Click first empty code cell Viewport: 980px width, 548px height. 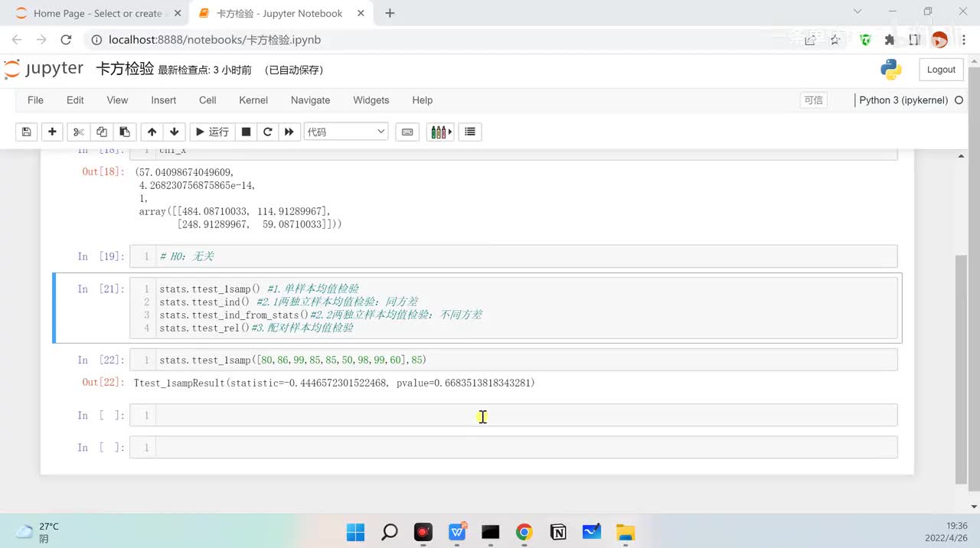pos(513,415)
